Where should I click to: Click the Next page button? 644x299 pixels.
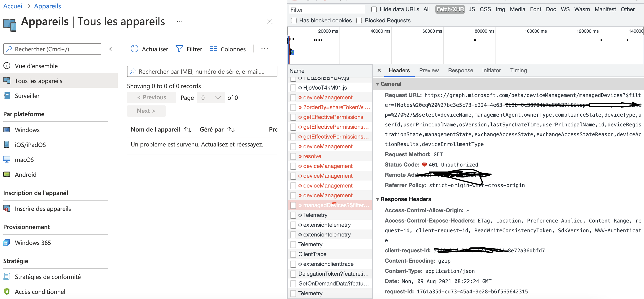pyautogui.click(x=146, y=111)
